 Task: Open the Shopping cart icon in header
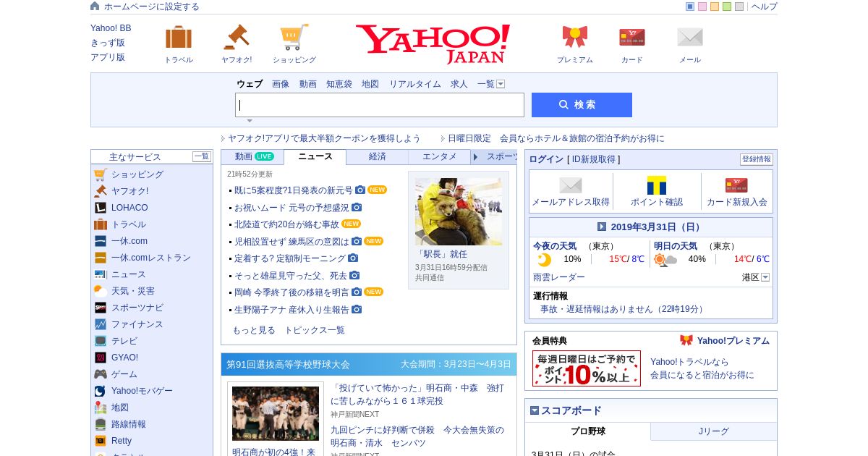point(294,37)
